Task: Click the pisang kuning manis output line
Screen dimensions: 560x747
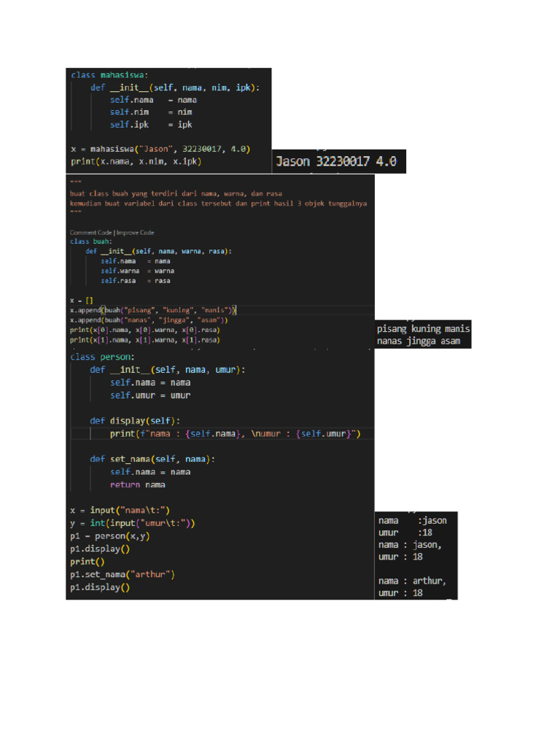Action: pos(423,329)
